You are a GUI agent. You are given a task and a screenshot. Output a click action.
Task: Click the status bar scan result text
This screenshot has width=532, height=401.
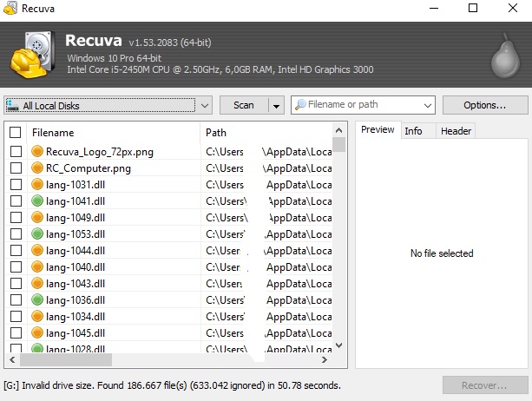click(172, 385)
